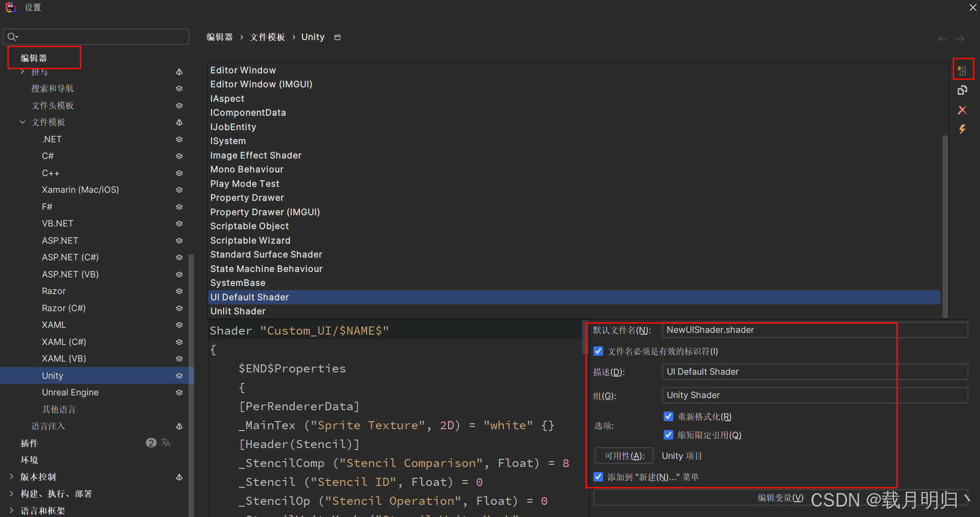Expand the 版本控制 section
Screen dimensions: 980x517
pos(11,476)
